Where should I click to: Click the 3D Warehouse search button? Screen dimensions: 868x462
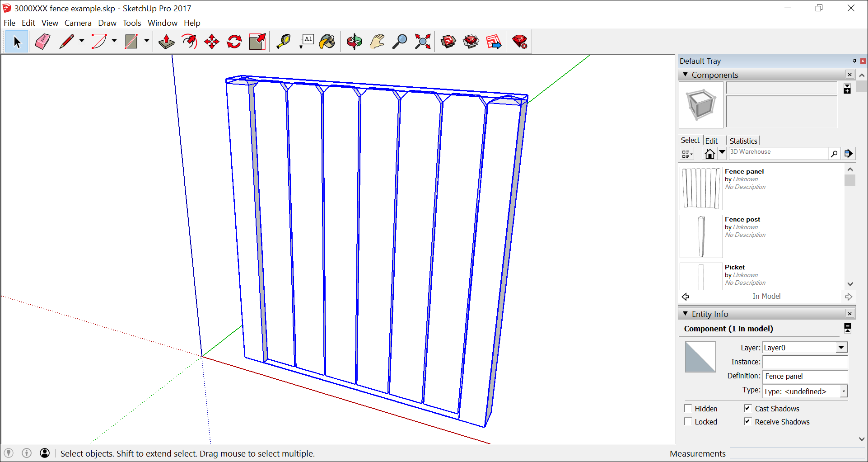pyautogui.click(x=834, y=154)
